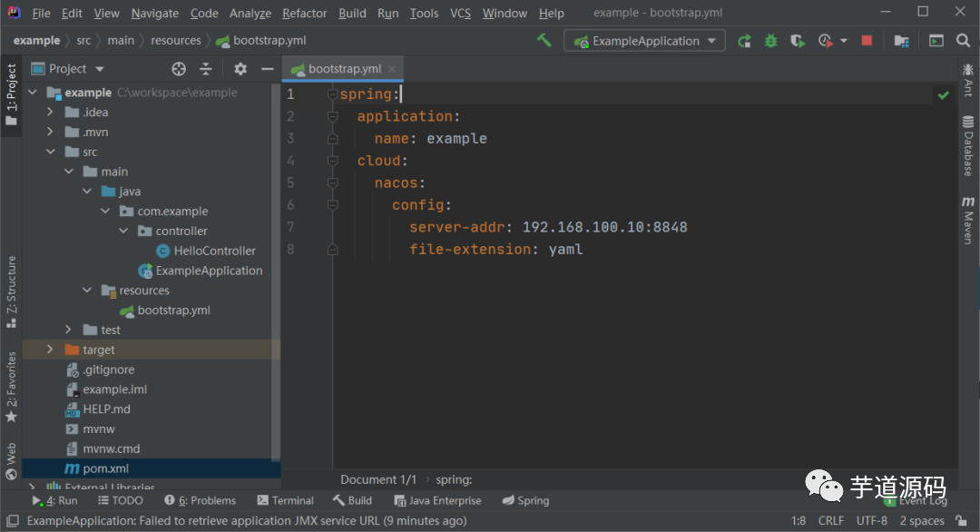Open Project Structure icon in toolbar
Viewport: 980px width, 532px height.
(x=901, y=41)
